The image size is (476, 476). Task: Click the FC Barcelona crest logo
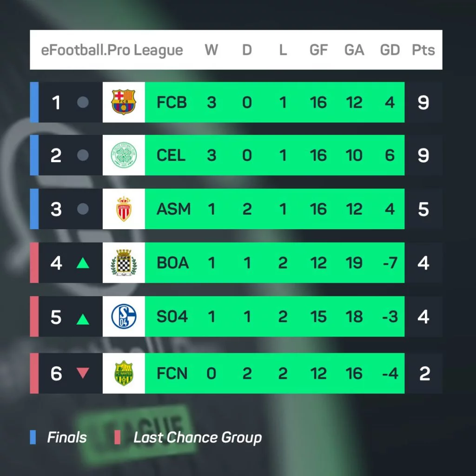tap(124, 102)
